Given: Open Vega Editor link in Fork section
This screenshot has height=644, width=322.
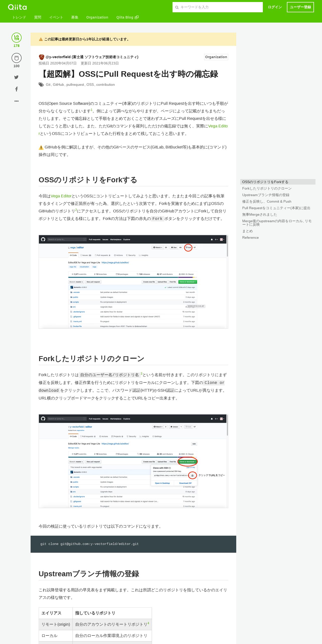Looking at the screenshot, I should (61, 196).
